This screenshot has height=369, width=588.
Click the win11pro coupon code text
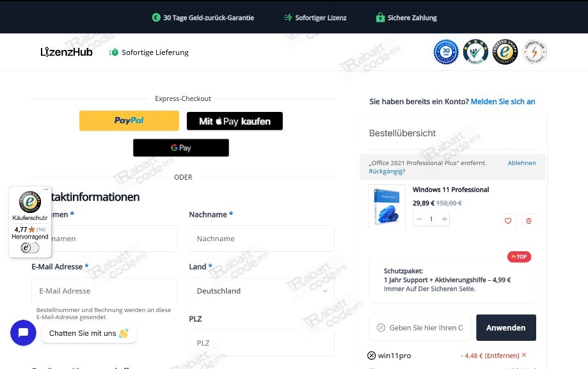pyautogui.click(x=395, y=356)
